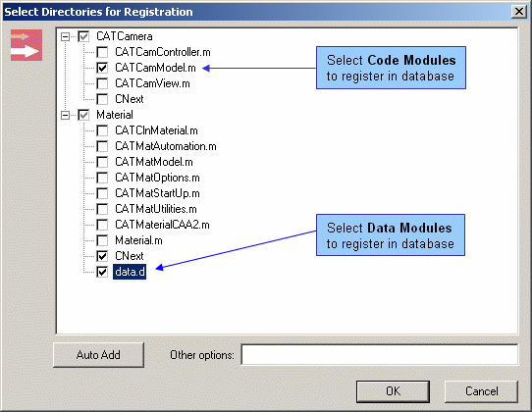Uncheck CNext under Material
Screen dimensions: 532x412
click(102, 256)
